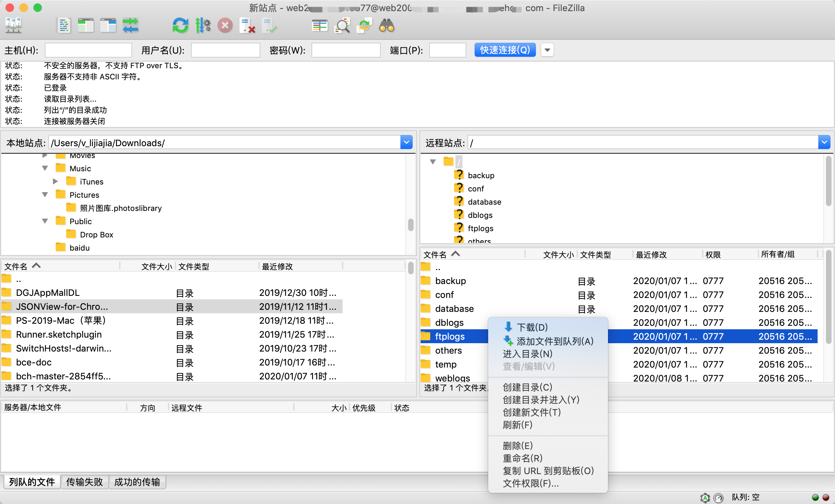835x504 pixels.
Task: Collapse the Music folder in local tree
Action: click(45, 168)
